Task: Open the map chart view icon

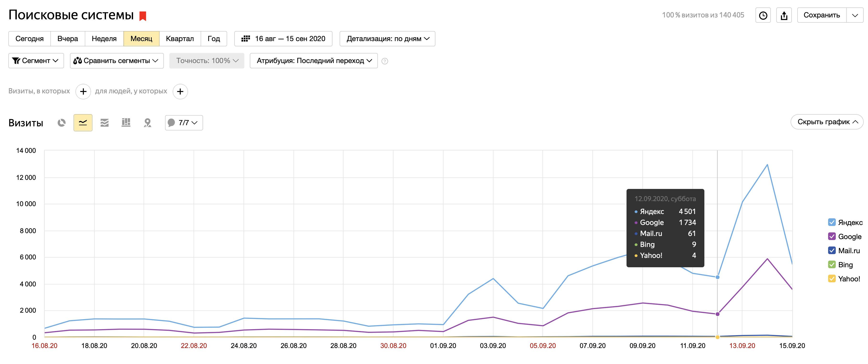Action: pyautogui.click(x=147, y=123)
